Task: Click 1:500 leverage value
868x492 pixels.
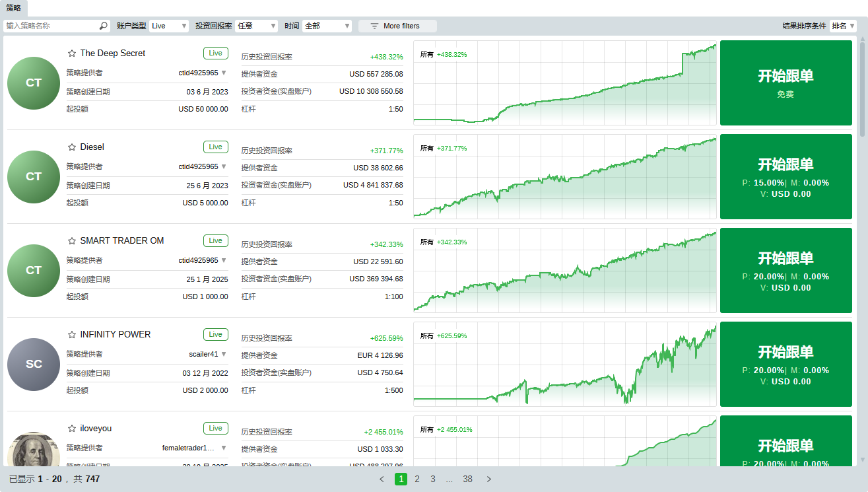Action: point(394,391)
